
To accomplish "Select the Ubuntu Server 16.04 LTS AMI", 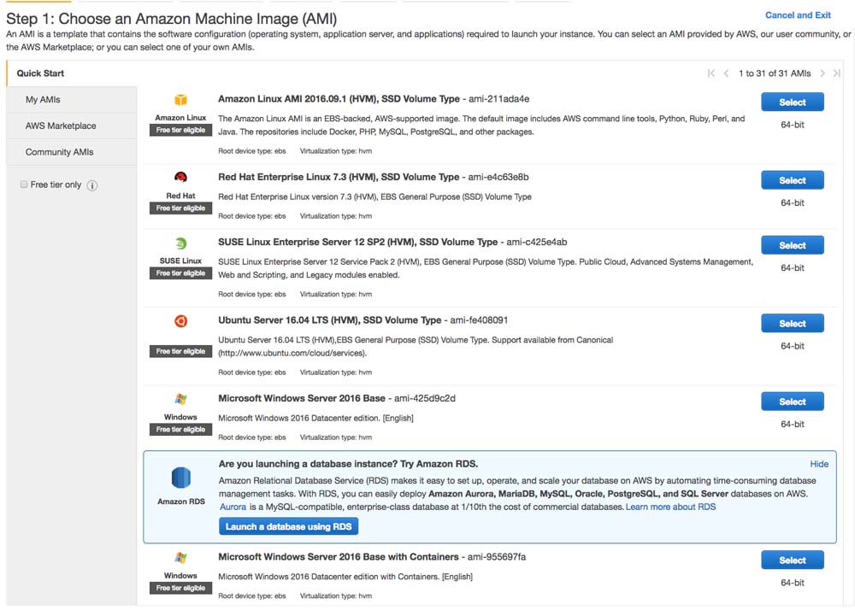I will pyautogui.click(x=792, y=324).
